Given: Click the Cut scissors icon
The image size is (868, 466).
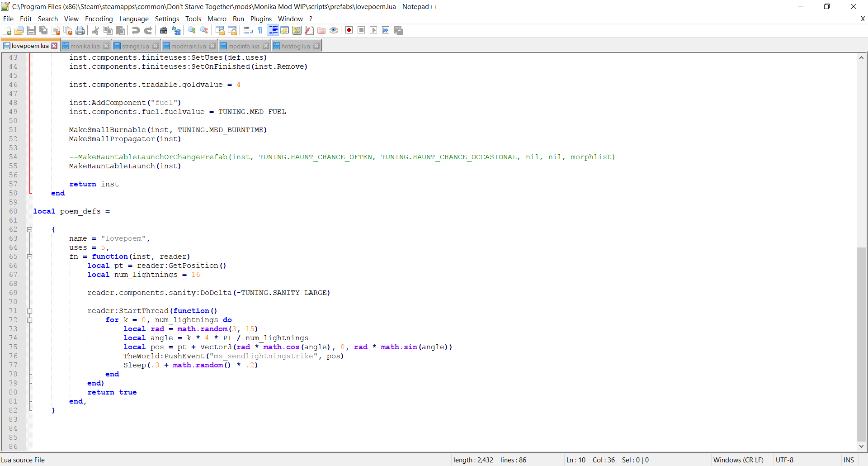Looking at the screenshot, I should (x=95, y=30).
